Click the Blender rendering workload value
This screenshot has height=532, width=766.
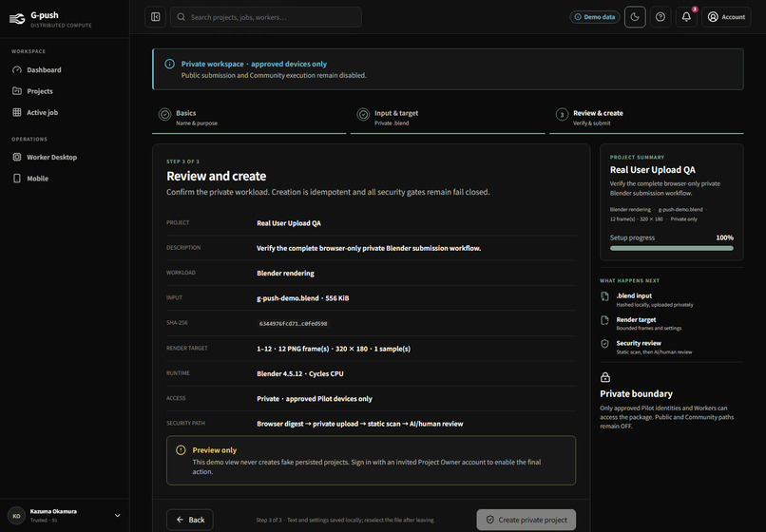[286, 273]
